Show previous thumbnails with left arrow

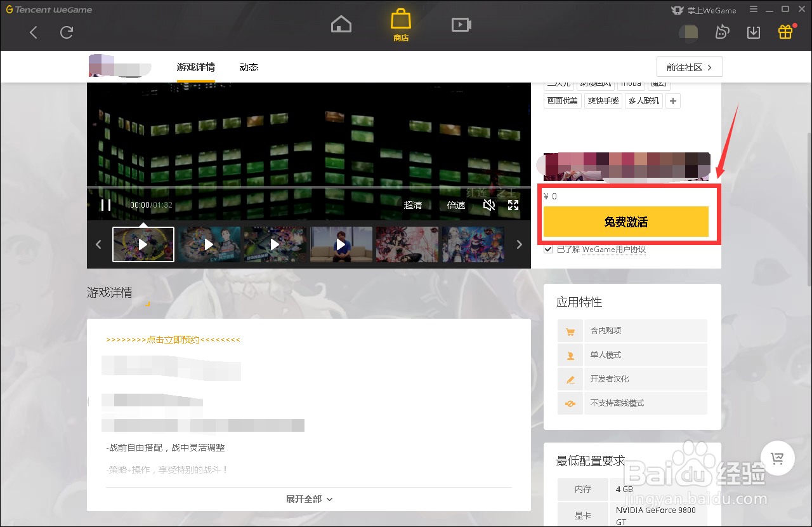pos(98,244)
